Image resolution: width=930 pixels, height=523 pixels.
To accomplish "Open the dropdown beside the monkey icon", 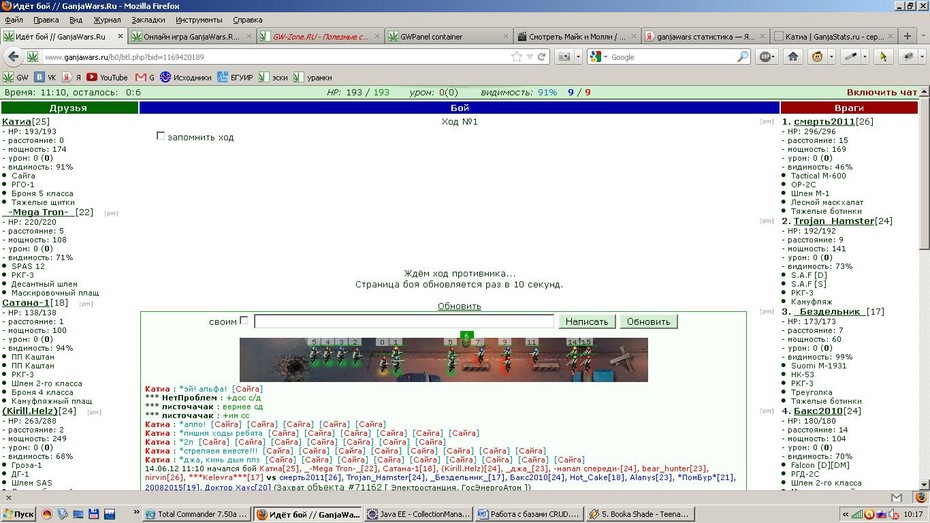I will [x=832, y=57].
